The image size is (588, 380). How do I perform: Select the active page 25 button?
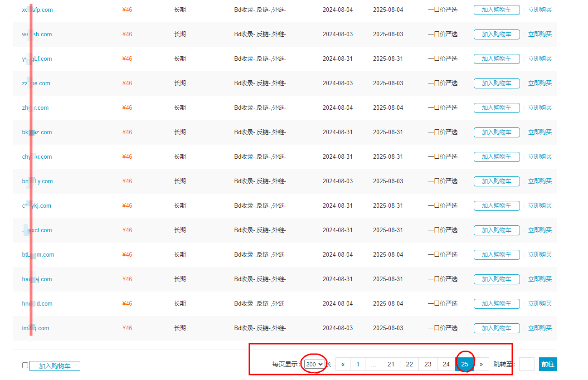(465, 364)
